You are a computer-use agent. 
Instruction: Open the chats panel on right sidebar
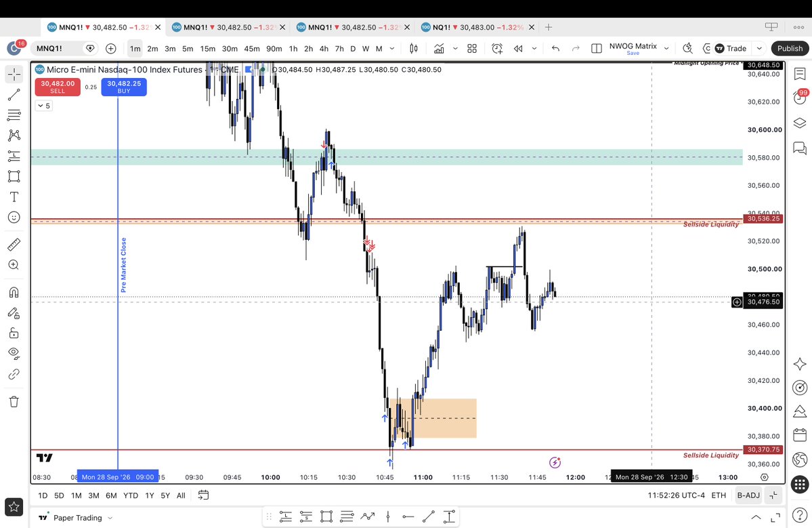pos(800,148)
